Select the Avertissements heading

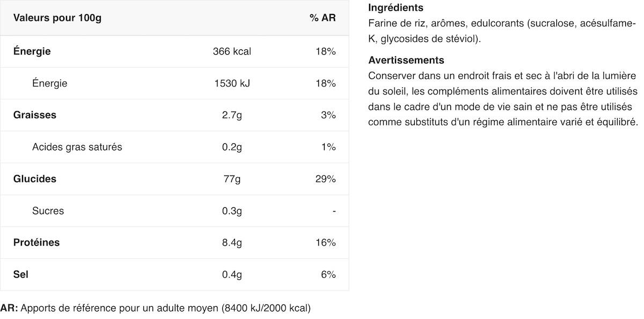point(406,60)
